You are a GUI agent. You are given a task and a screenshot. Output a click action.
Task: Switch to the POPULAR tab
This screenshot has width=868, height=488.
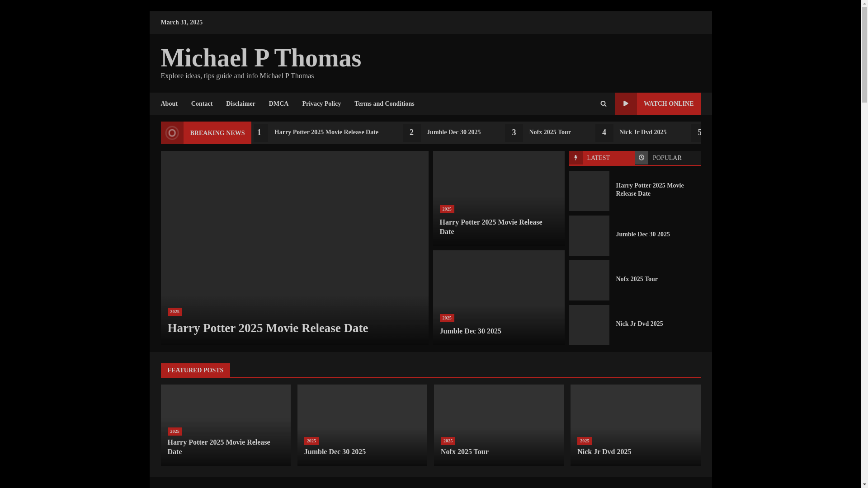tap(667, 158)
